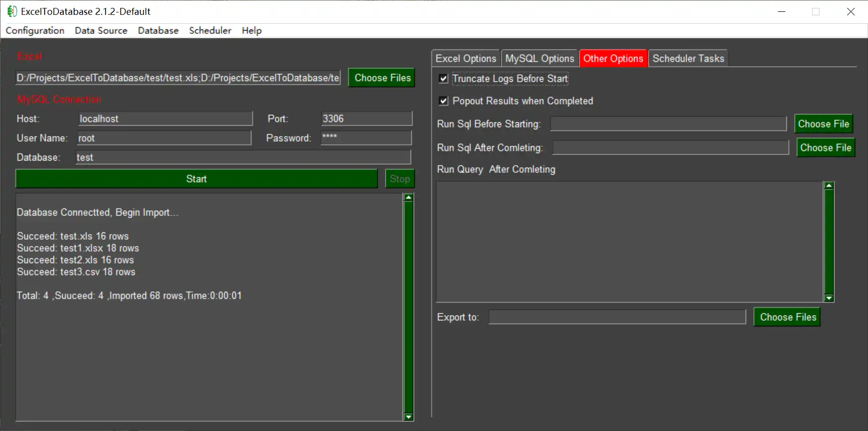Uncheck Truncate Logs Before Start
Viewport: 868px width, 431px height.
(x=444, y=79)
